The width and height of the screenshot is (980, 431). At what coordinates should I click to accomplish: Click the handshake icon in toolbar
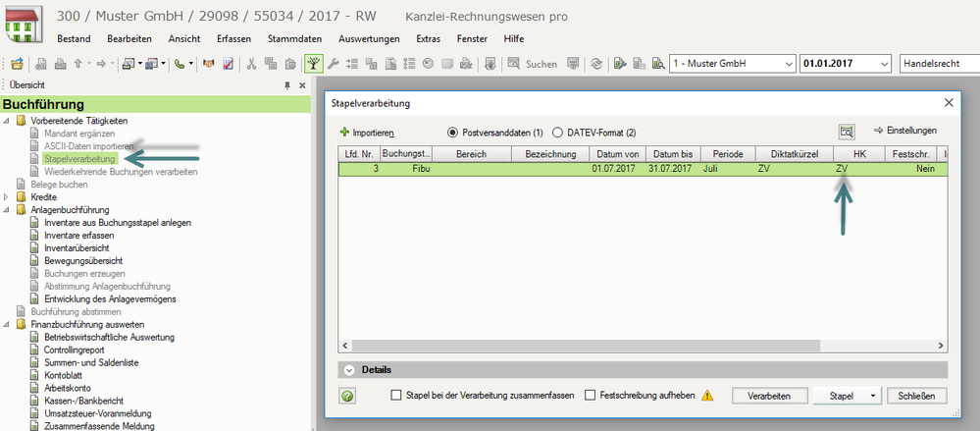(209, 65)
